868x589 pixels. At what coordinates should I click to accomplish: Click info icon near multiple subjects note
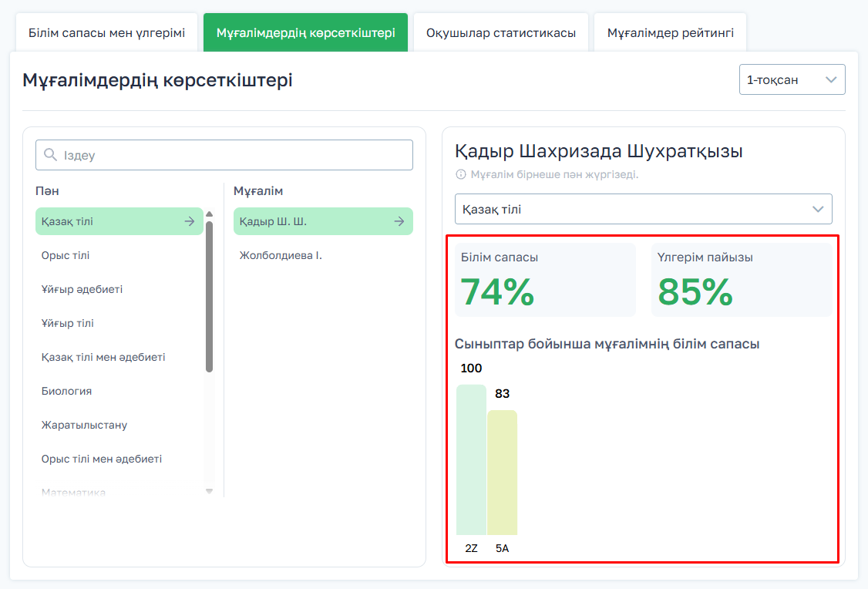[x=461, y=174]
